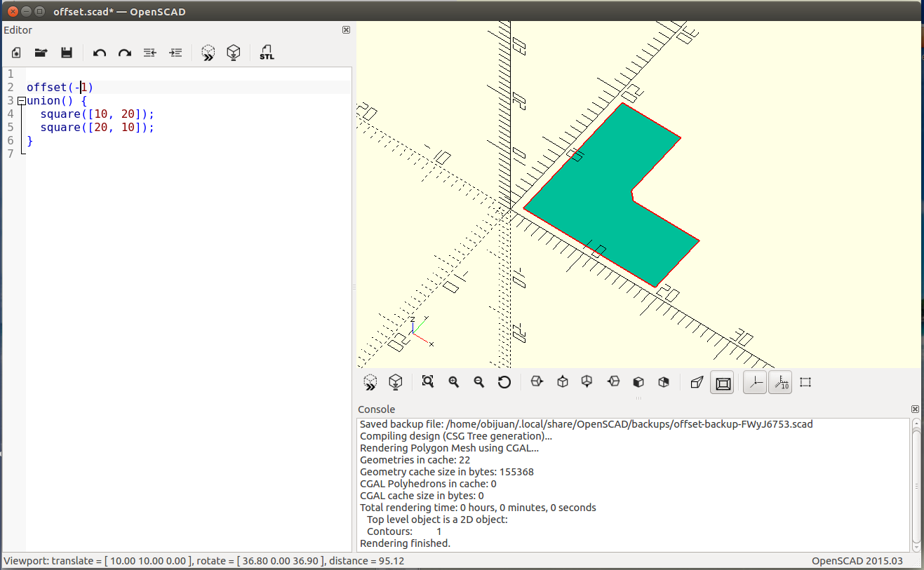Click the View All icon
Viewport: 924px width, 570px height.
428,382
